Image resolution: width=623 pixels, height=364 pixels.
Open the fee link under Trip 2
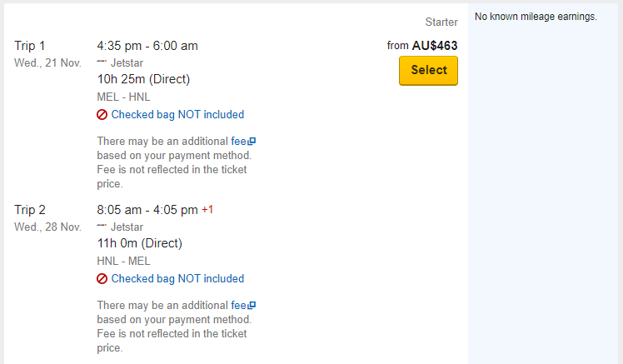point(238,306)
